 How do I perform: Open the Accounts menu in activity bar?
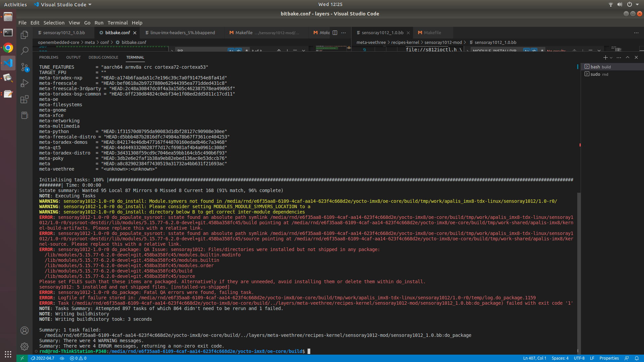24,330
